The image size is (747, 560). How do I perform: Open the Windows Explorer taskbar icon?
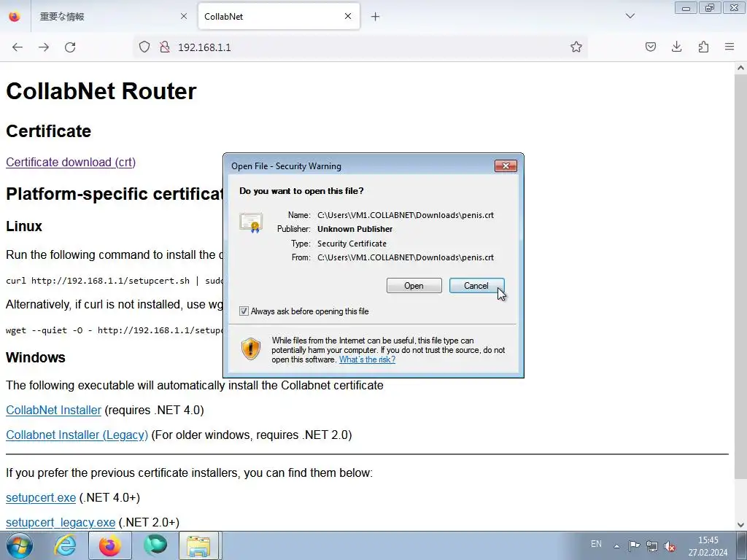pyautogui.click(x=198, y=545)
